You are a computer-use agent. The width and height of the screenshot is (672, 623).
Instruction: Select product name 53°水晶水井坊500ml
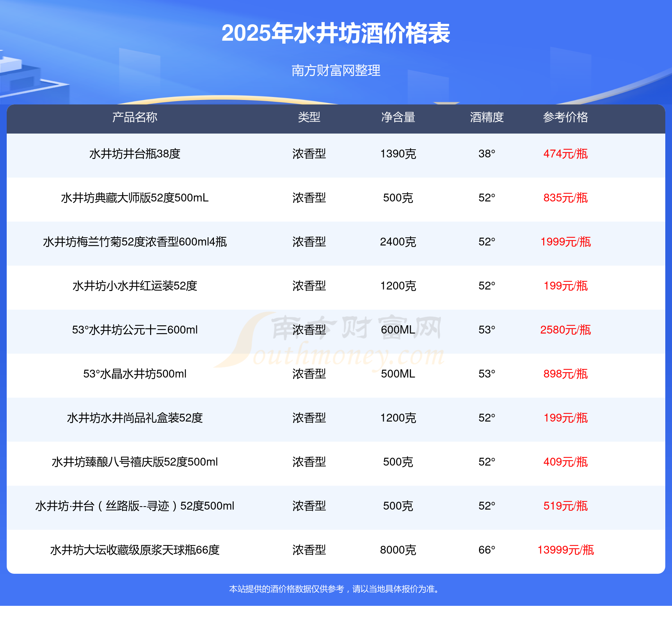pyautogui.click(x=135, y=374)
